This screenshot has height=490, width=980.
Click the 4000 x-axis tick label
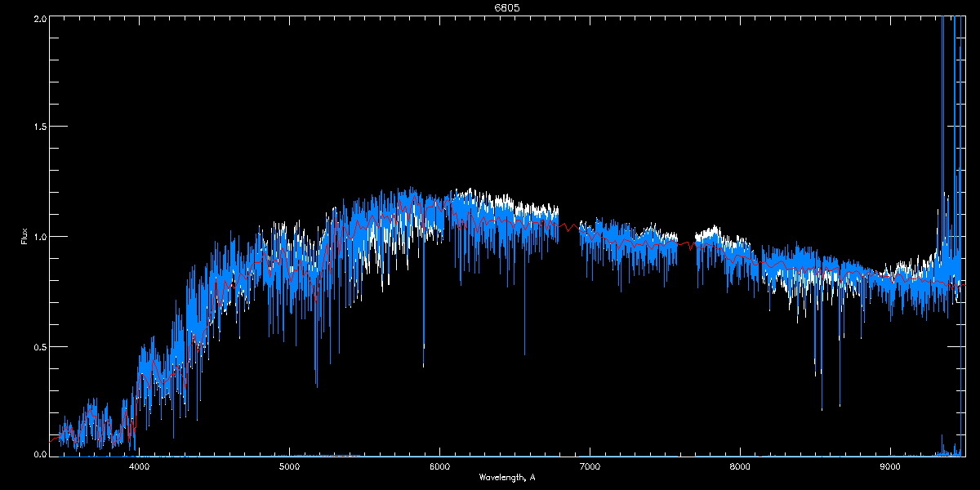point(139,467)
